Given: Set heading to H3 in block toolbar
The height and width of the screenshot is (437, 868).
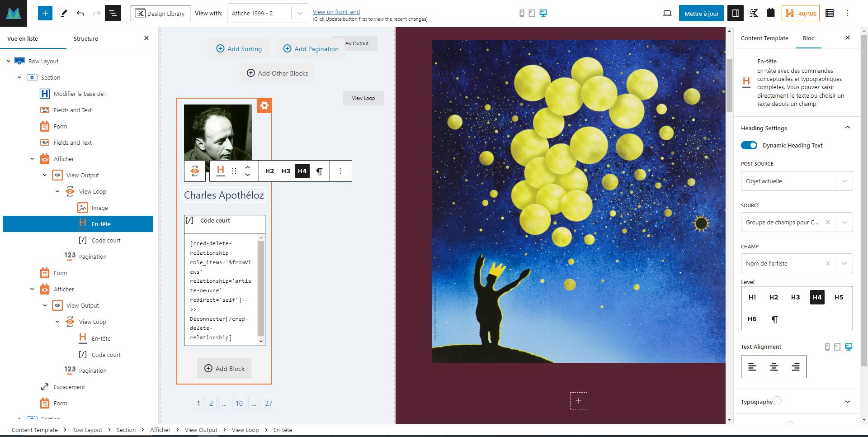Looking at the screenshot, I should pyautogui.click(x=286, y=171).
